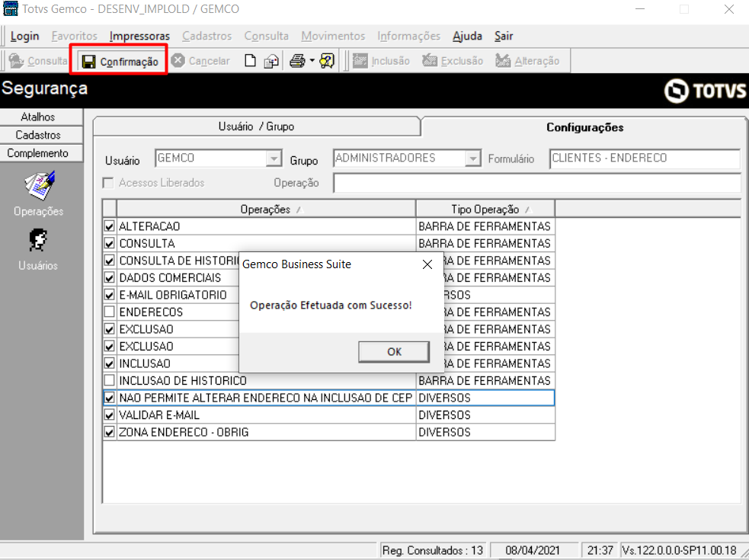Open the Grupo ADMINISTRADORES dropdown
749x560 pixels.
(472, 158)
